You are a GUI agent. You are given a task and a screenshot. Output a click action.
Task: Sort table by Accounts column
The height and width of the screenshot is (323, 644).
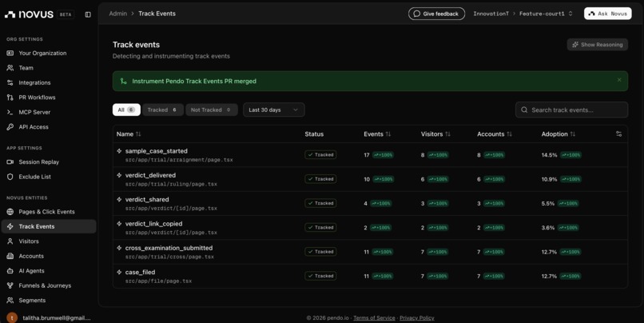pos(494,134)
